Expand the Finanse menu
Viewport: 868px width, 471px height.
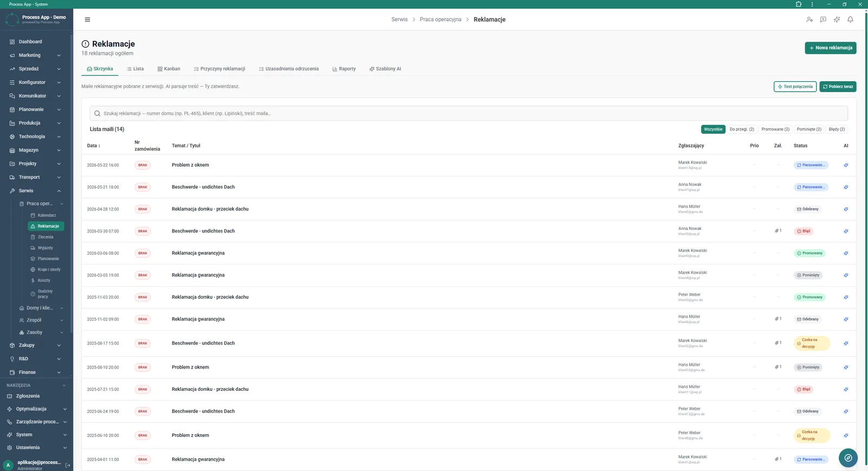pyautogui.click(x=36, y=372)
